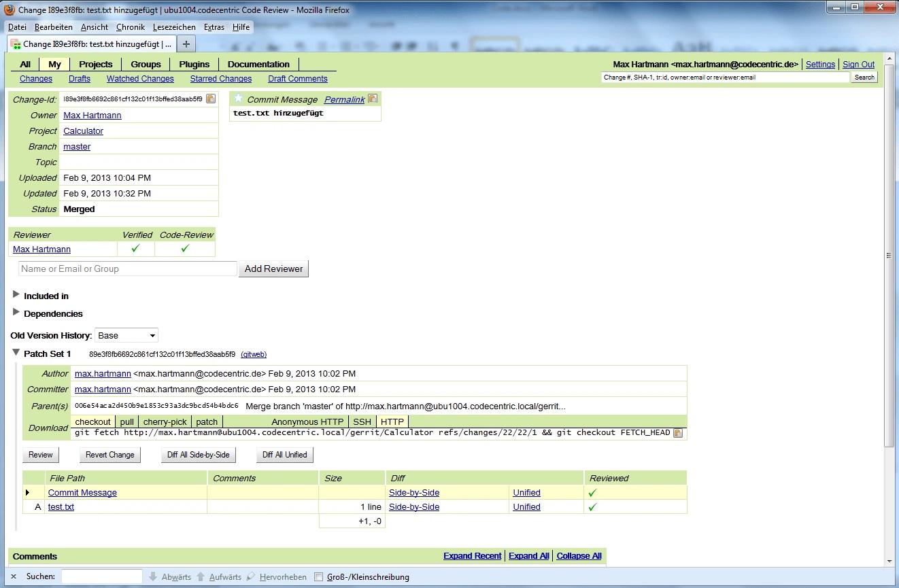Screen dimensions: 899x588
Task: Expand the Included in section
Action: click(16, 295)
